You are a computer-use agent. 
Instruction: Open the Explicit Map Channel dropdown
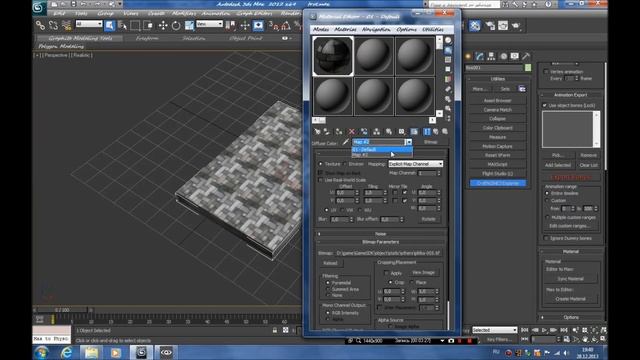coord(416,164)
